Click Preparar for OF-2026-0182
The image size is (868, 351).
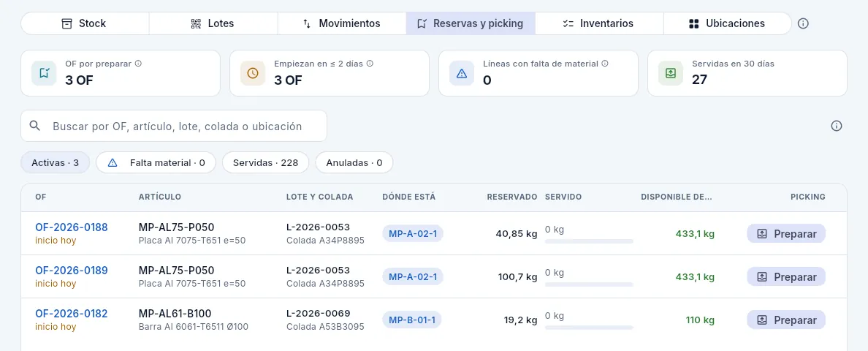tap(786, 320)
